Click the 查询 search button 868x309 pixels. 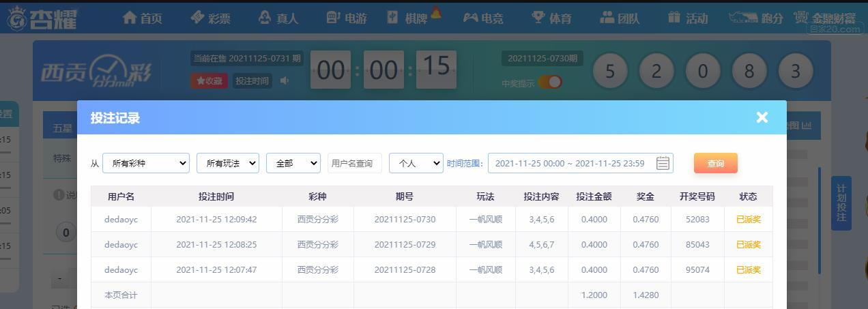pos(716,163)
